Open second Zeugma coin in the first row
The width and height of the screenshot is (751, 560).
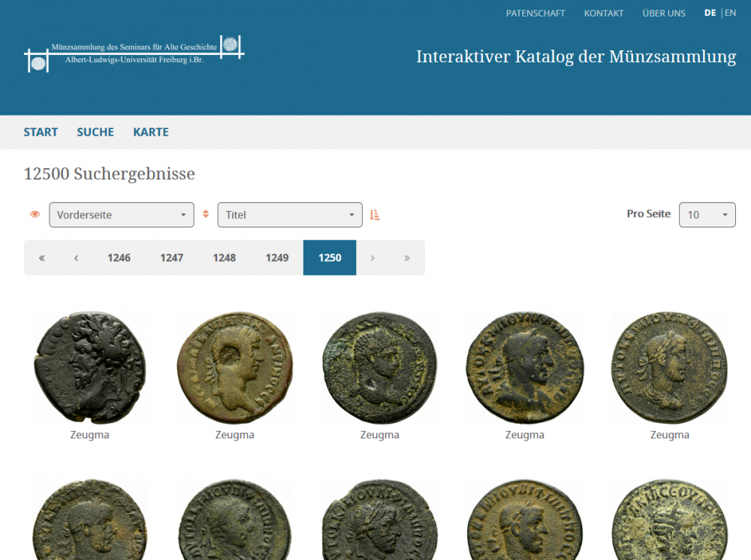click(234, 368)
